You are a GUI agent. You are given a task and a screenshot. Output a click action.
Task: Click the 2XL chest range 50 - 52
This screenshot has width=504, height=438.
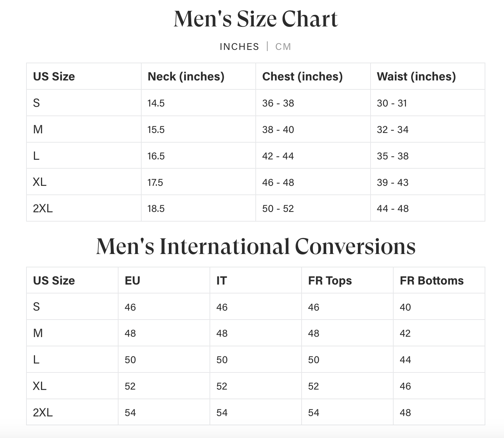[x=278, y=209]
